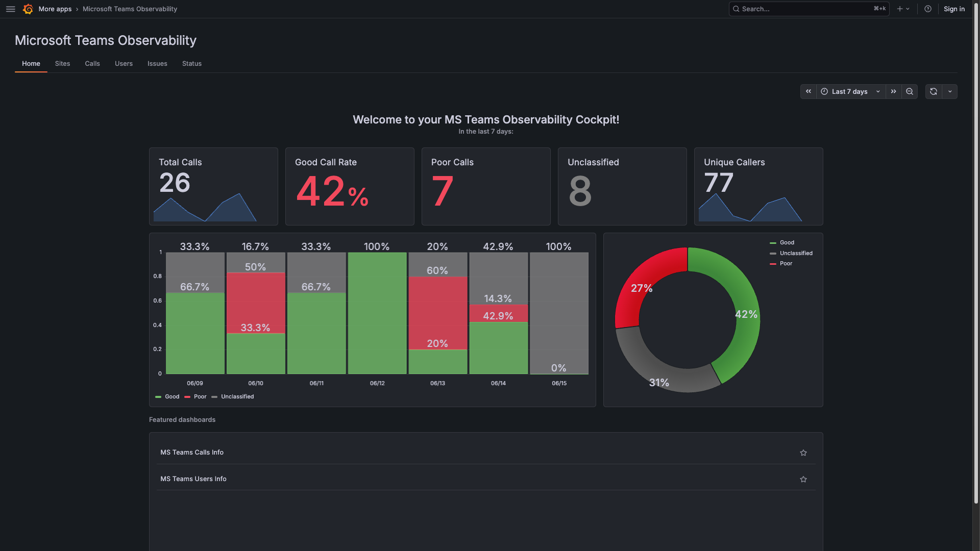The width and height of the screenshot is (980, 551).
Task: Click the Sign in link
Action: pos(954,9)
